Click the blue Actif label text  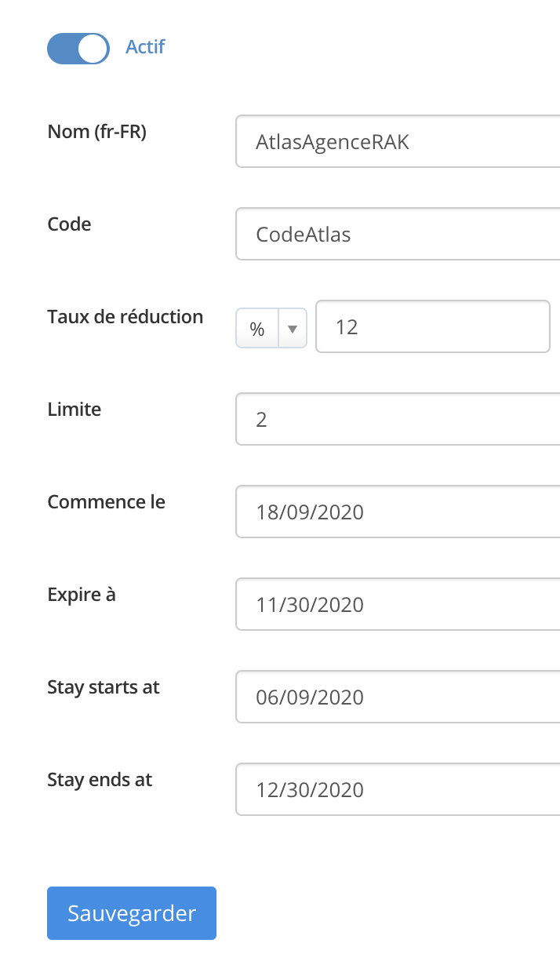[145, 47]
